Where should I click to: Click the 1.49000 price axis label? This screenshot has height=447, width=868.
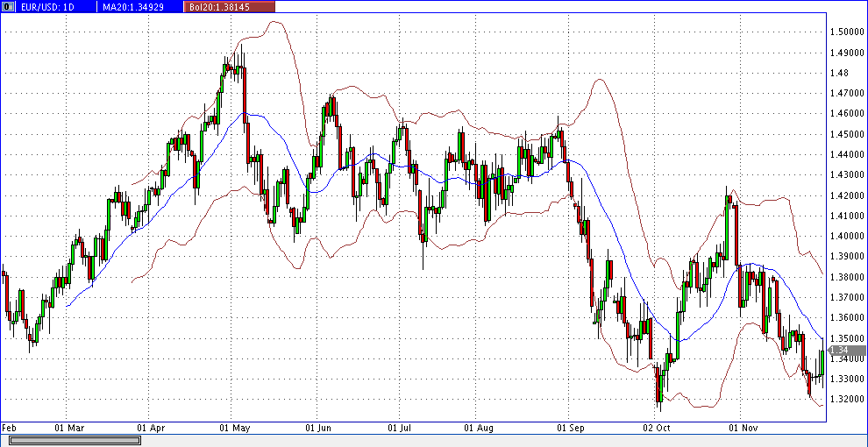pos(847,53)
